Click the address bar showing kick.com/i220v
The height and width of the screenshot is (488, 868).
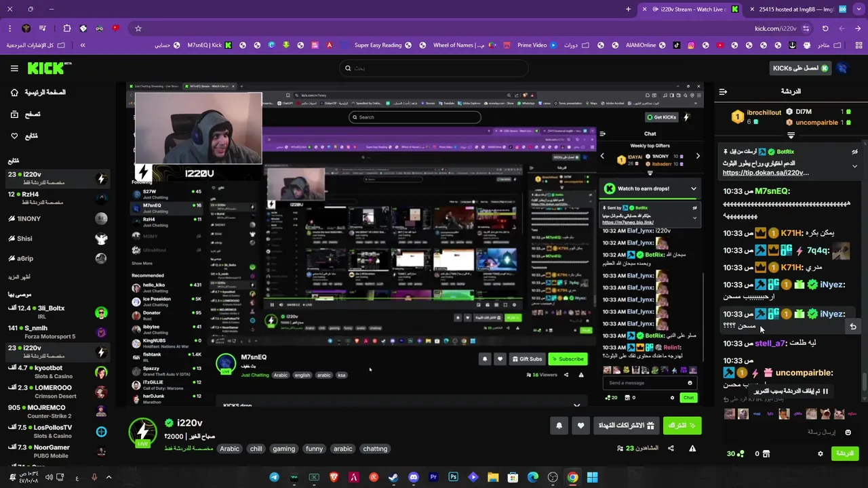[x=775, y=28]
